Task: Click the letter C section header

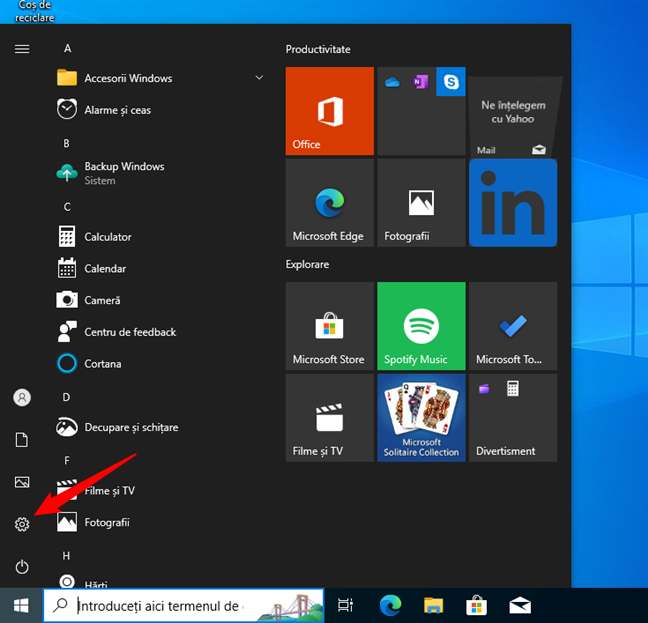Action: pos(67,207)
